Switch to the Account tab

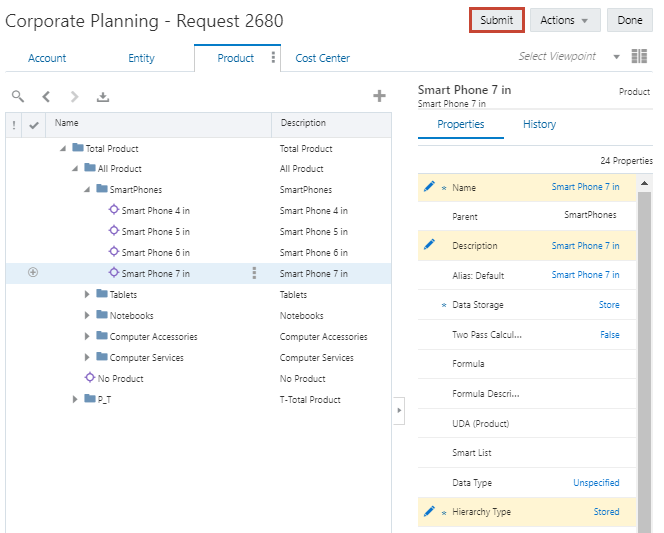(x=47, y=58)
